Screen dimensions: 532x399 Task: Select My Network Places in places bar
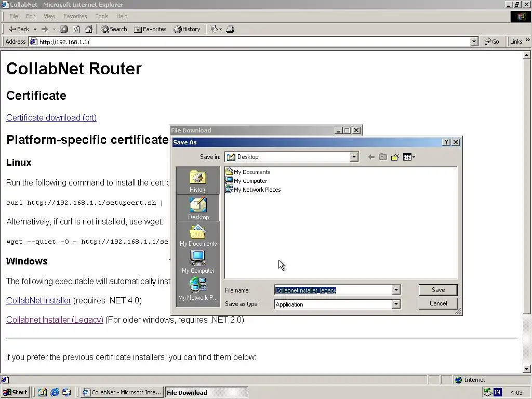tap(198, 289)
